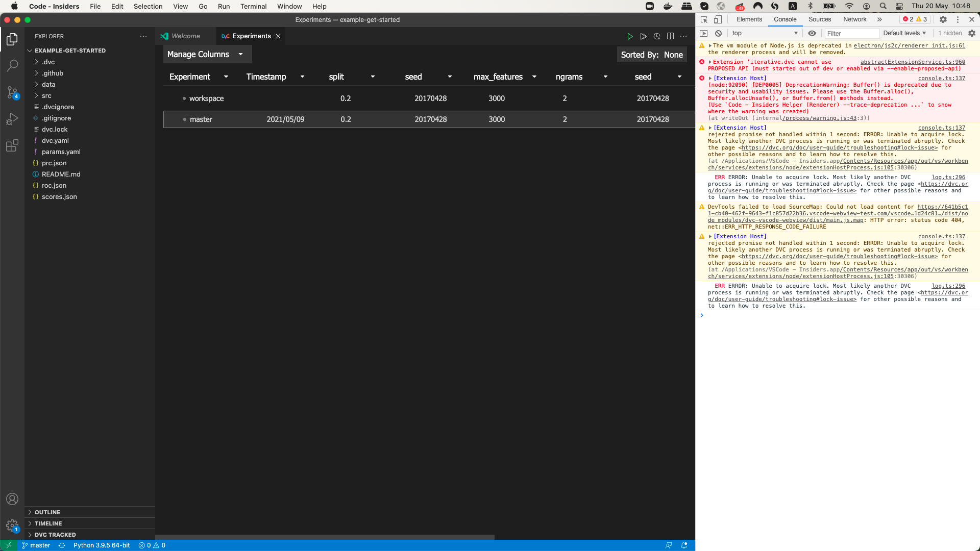Open abstractExtensionService.ts:960 link
The width and height of the screenshot is (980, 551).
(913, 62)
